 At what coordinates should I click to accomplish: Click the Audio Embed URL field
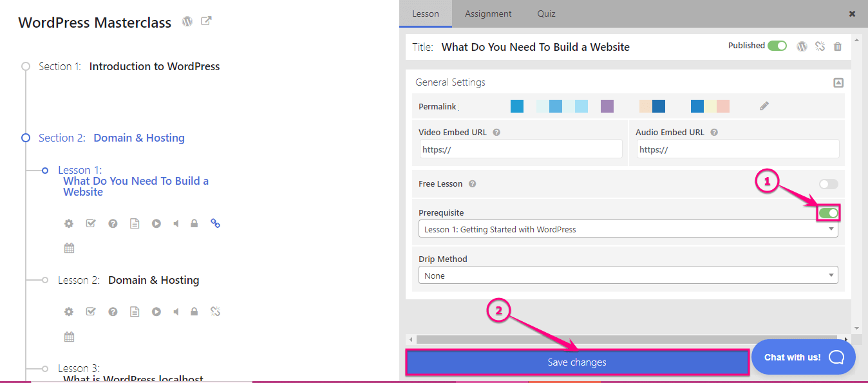pos(738,149)
